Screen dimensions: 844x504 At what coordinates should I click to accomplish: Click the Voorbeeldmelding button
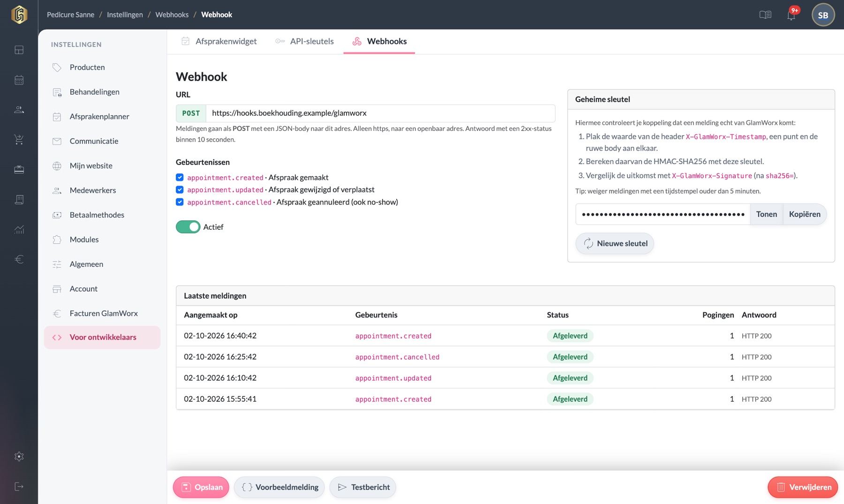pos(279,487)
